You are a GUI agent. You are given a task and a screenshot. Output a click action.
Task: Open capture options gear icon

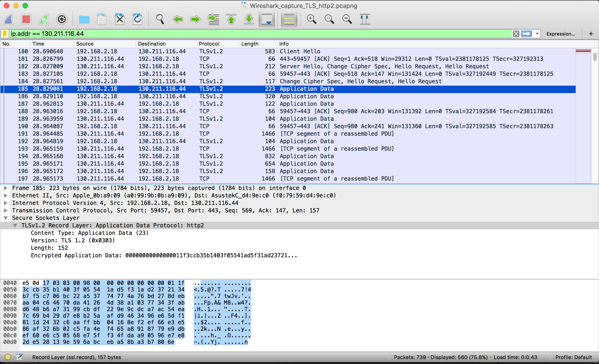(x=61, y=19)
